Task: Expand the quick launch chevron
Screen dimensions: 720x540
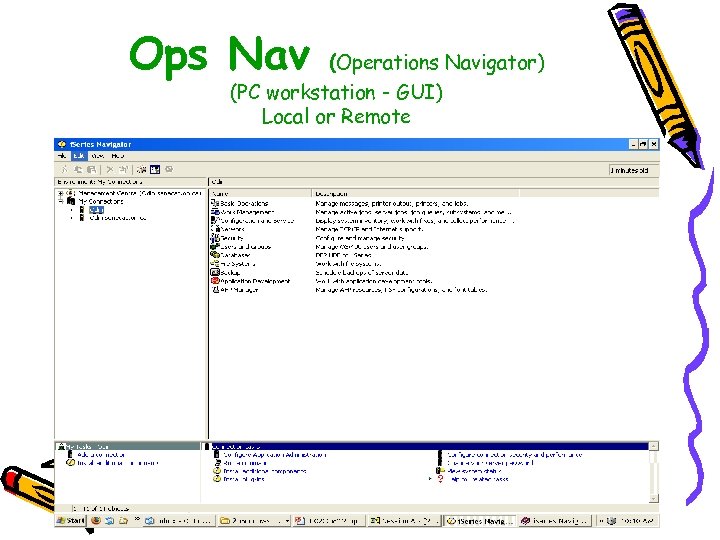Action: [x=137, y=519]
